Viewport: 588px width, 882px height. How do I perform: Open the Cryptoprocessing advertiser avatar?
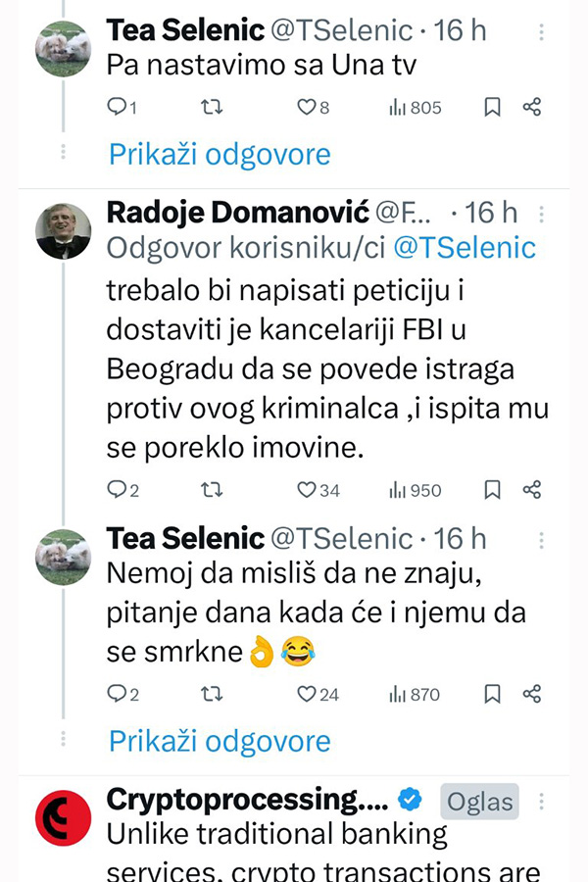point(63,819)
